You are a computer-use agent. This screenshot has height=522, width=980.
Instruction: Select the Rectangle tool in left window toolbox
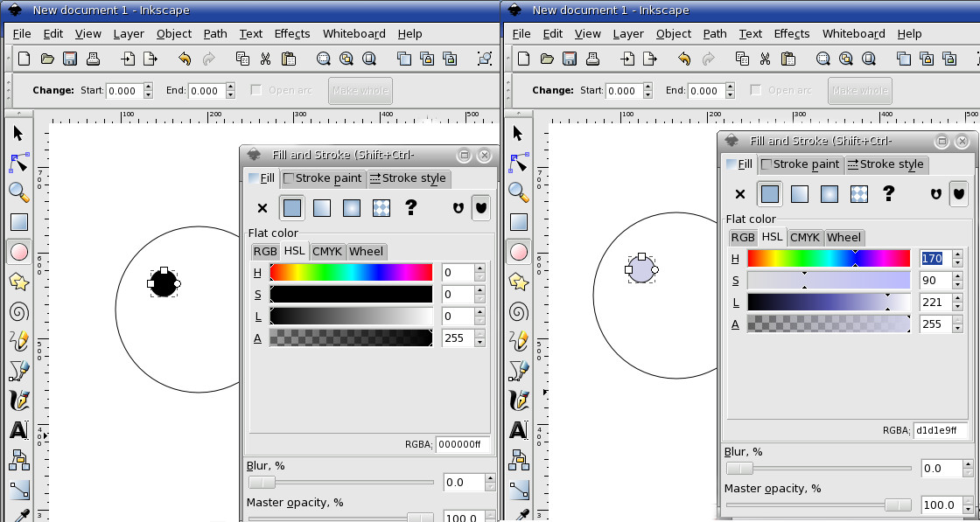18,222
